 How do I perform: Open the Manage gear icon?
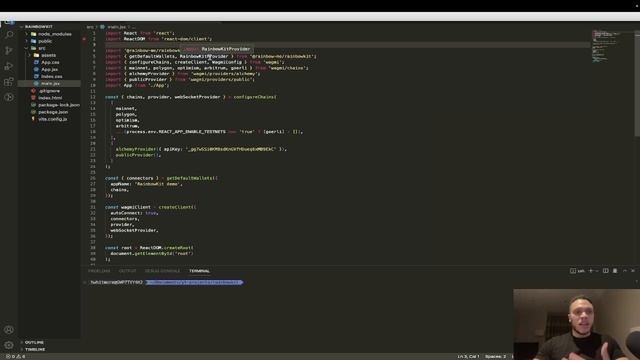point(9,345)
